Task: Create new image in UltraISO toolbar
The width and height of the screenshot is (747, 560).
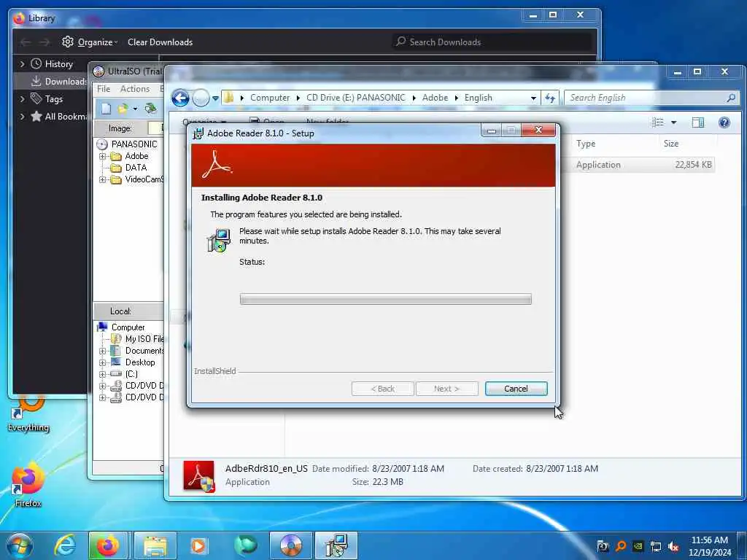Action: tap(107, 109)
